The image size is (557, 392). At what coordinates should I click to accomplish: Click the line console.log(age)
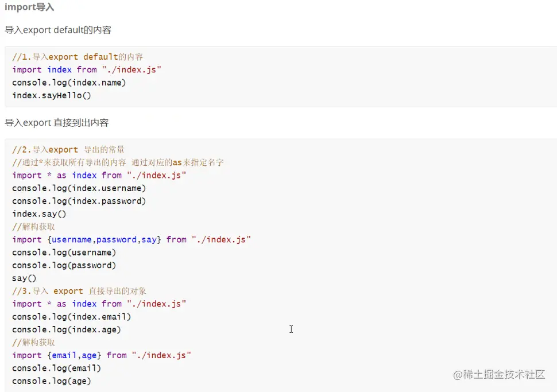click(52, 381)
